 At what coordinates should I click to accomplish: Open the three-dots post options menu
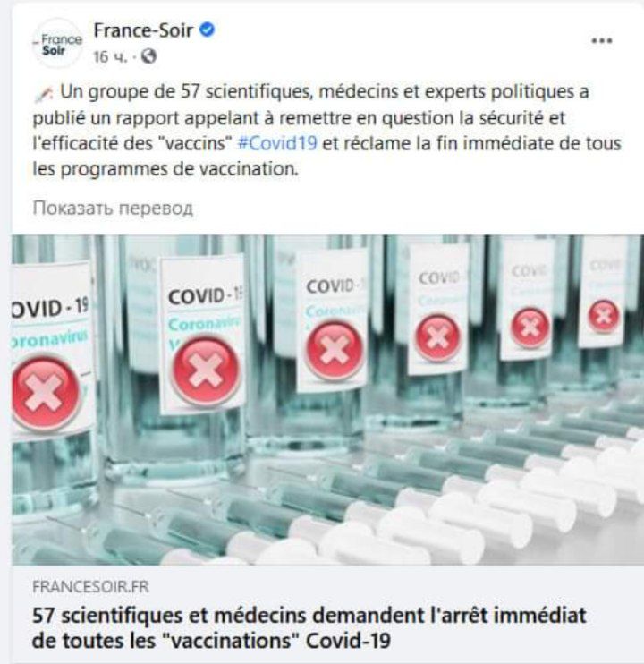pyautogui.click(x=602, y=40)
